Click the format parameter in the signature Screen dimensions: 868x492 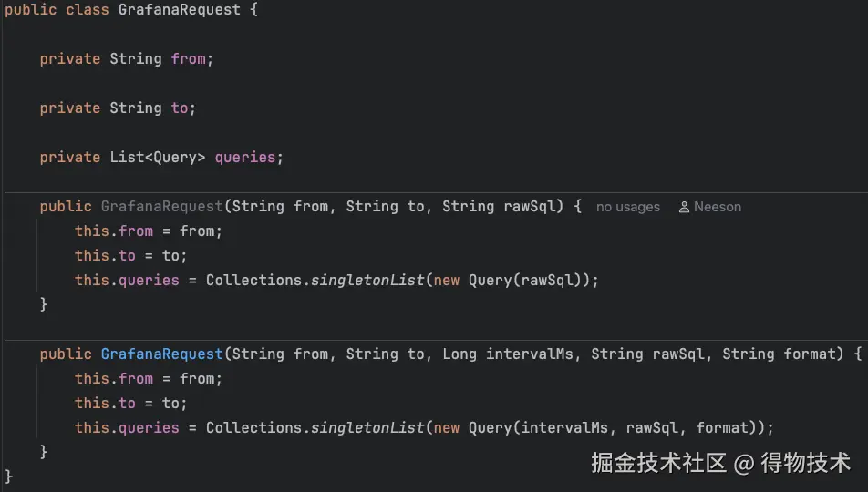click(x=810, y=354)
